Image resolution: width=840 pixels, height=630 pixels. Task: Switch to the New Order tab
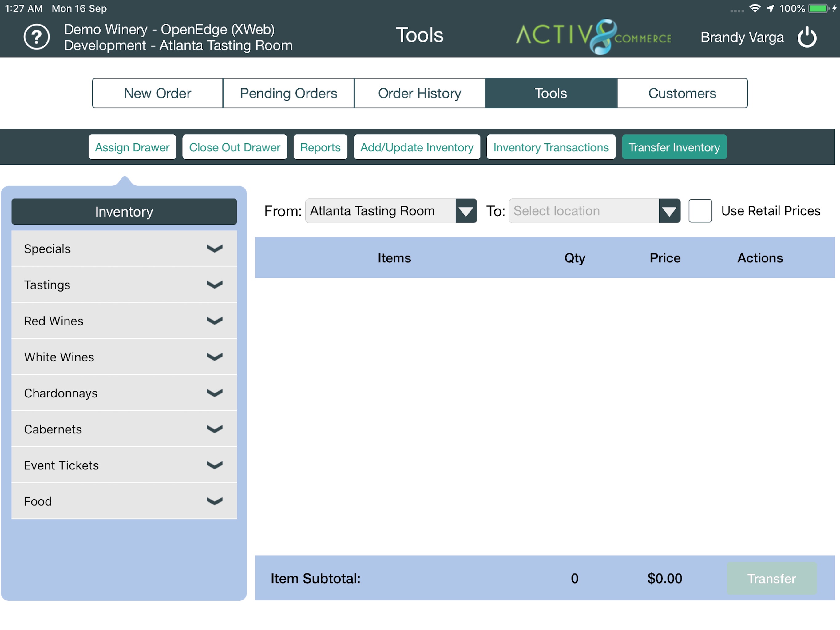pos(158,94)
